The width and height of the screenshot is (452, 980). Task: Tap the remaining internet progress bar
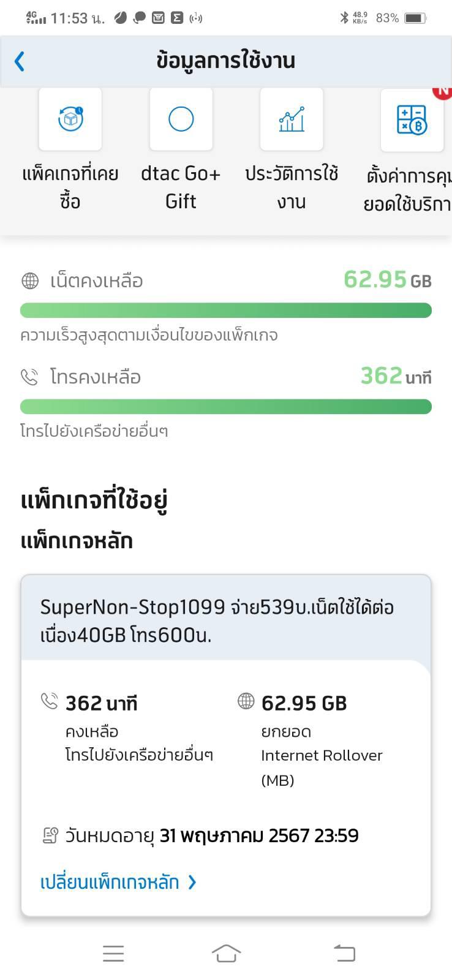226,311
